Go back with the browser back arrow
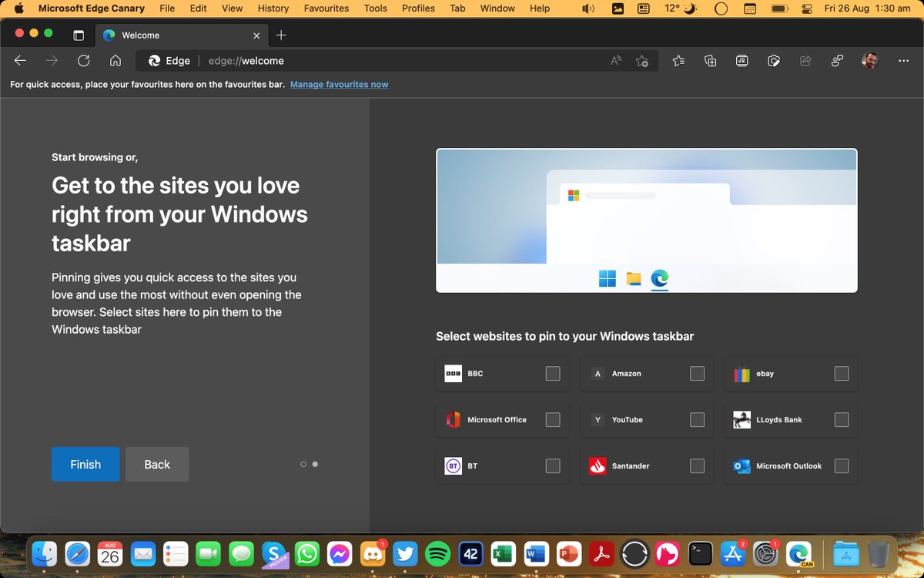Screen dimensions: 924x578 pyautogui.click(x=21, y=61)
